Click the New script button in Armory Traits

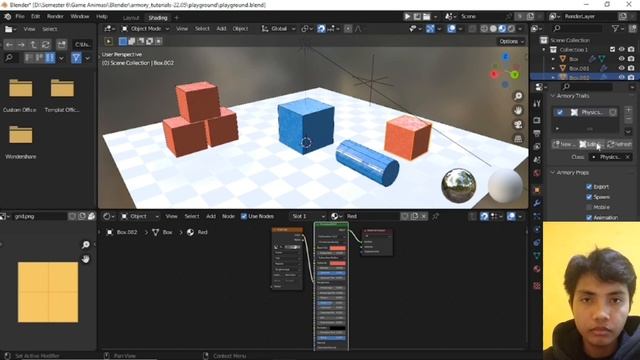[x=564, y=144]
